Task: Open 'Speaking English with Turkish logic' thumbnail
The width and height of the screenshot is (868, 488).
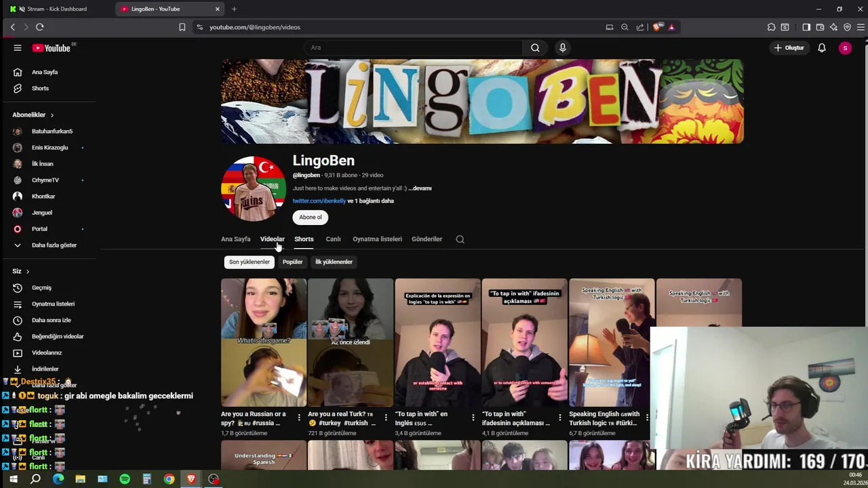Action: tap(612, 342)
